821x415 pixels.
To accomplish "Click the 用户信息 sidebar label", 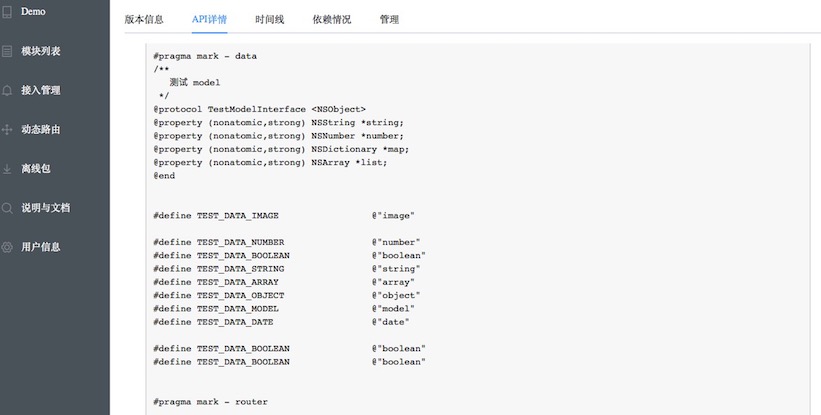I will pyautogui.click(x=41, y=247).
